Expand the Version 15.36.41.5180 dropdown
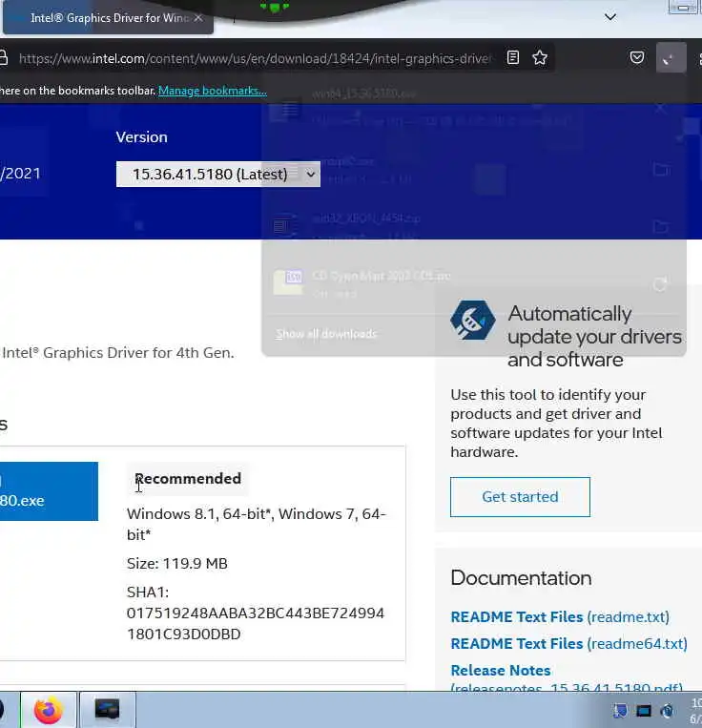This screenshot has width=702, height=728. click(218, 174)
